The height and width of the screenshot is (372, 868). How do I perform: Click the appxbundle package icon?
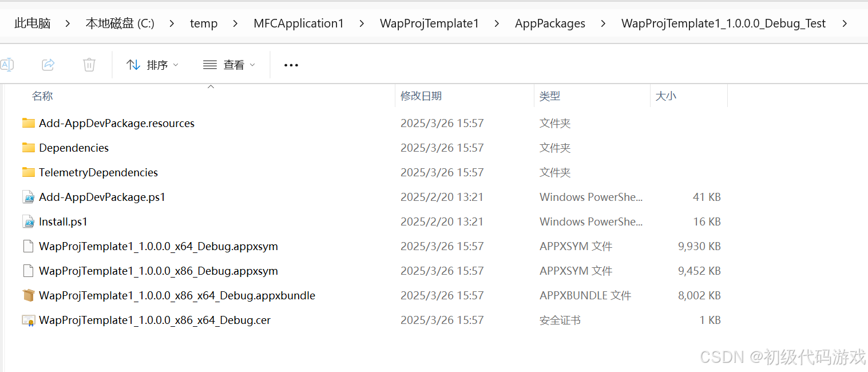coord(29,295)
